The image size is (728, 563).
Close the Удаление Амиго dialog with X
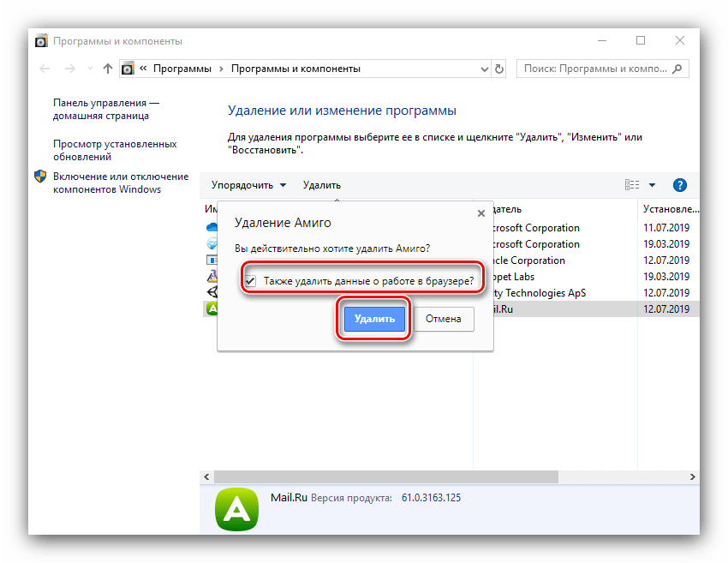point(480,213)
